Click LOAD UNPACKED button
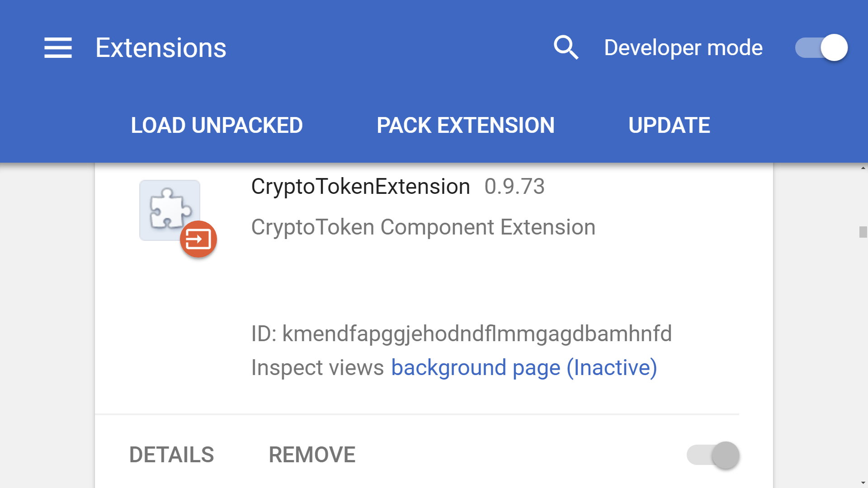The height and width of the screenshot is (488, 868). coord(217,125)
